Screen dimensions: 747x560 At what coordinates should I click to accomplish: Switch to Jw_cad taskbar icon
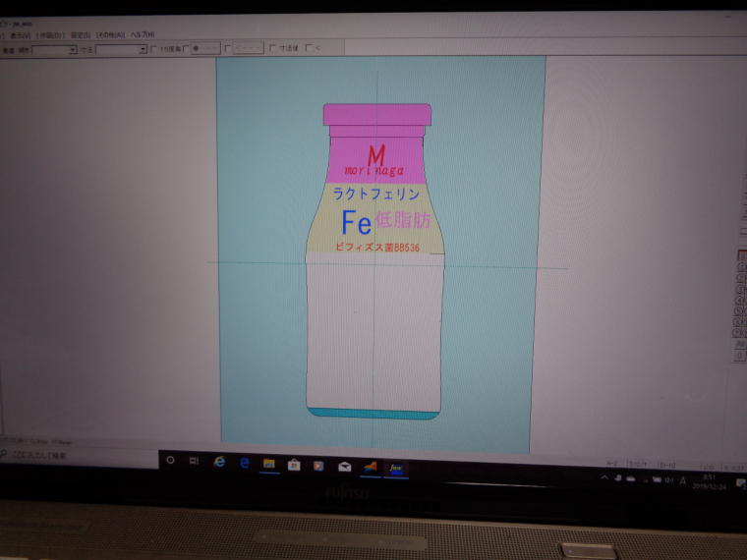tap(396, 469)
